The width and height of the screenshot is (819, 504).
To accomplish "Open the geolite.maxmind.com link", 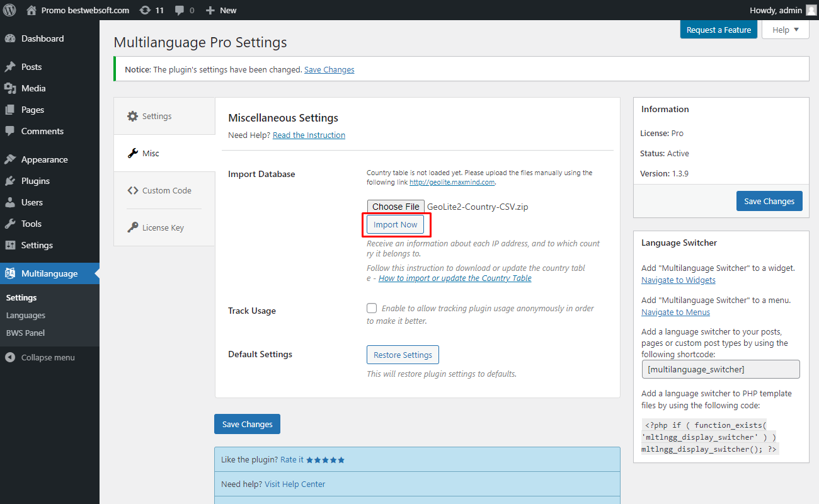I will 452,182.
